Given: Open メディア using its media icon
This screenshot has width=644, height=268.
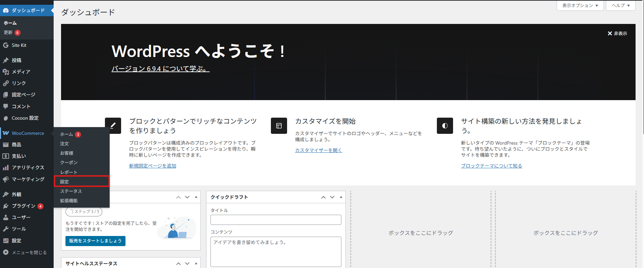Looking at the screenshot, I should [x=6, y=72].
